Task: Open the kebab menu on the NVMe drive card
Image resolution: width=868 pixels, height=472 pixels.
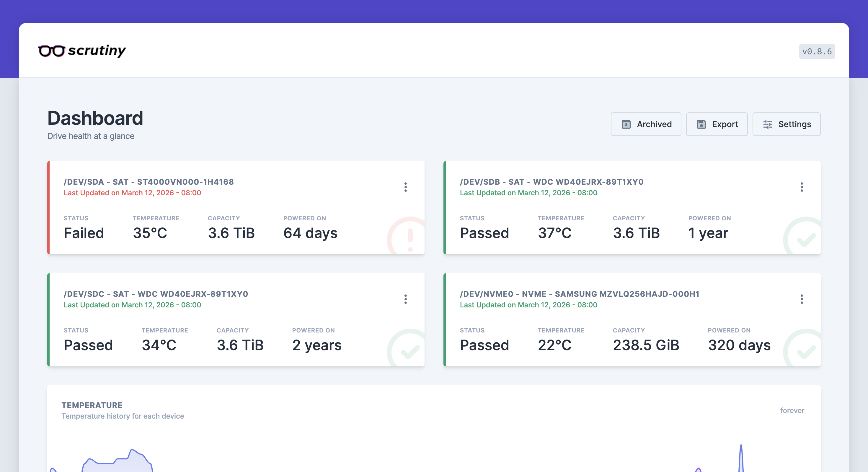Action: coord(802,300)
